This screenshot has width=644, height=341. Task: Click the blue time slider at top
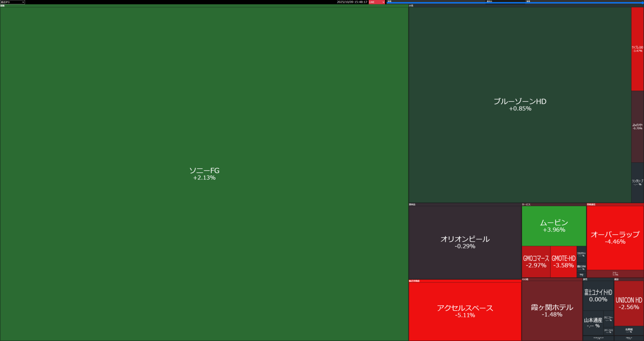click(x=515, y=3)
